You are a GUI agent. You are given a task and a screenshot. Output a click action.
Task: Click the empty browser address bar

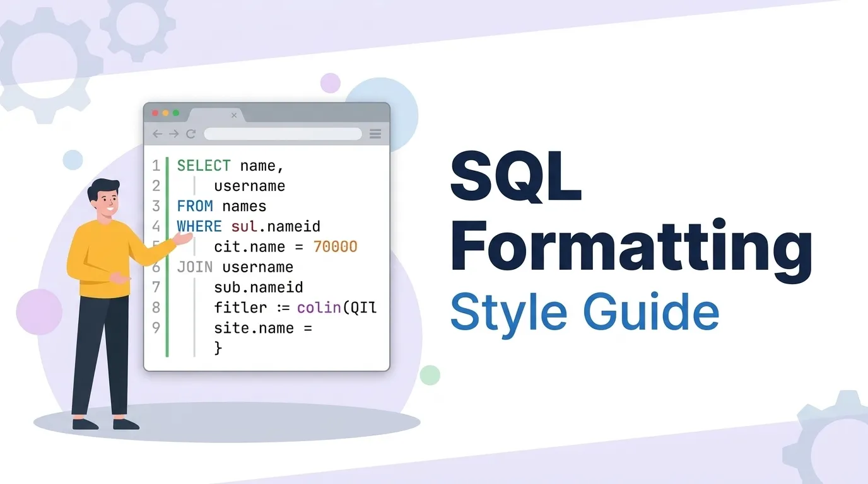point(283,134)
